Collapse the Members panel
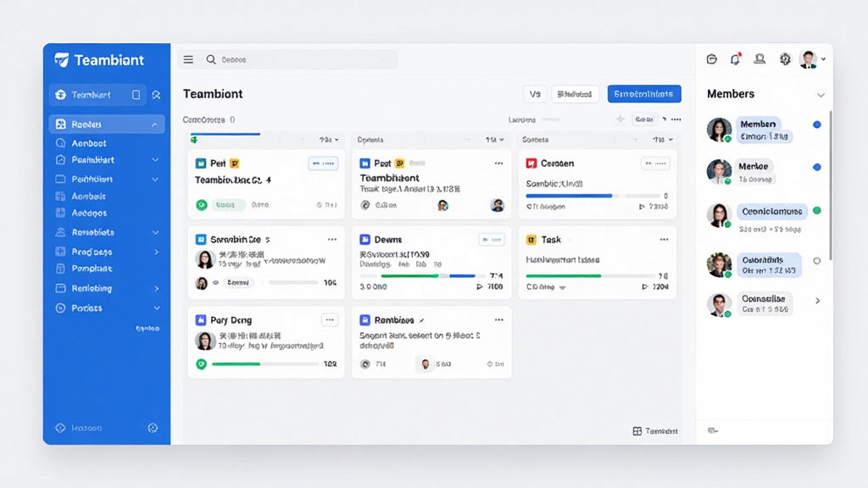868x488 pixels. pos(821,95)
